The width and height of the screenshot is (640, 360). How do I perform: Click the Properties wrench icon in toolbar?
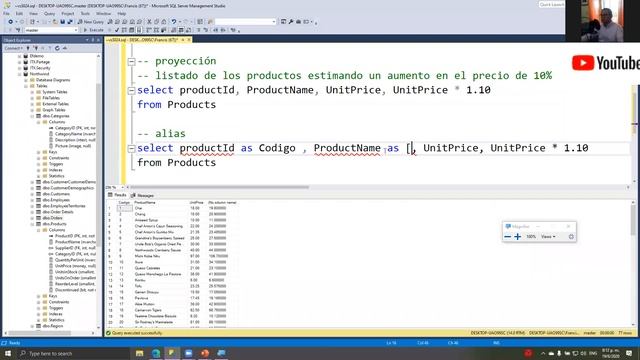pos(291,22)
